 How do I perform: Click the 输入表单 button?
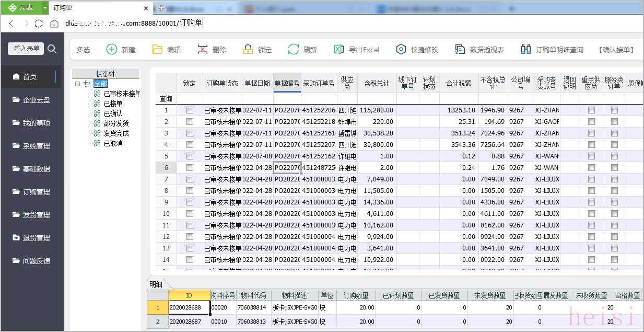pos(26,48)
